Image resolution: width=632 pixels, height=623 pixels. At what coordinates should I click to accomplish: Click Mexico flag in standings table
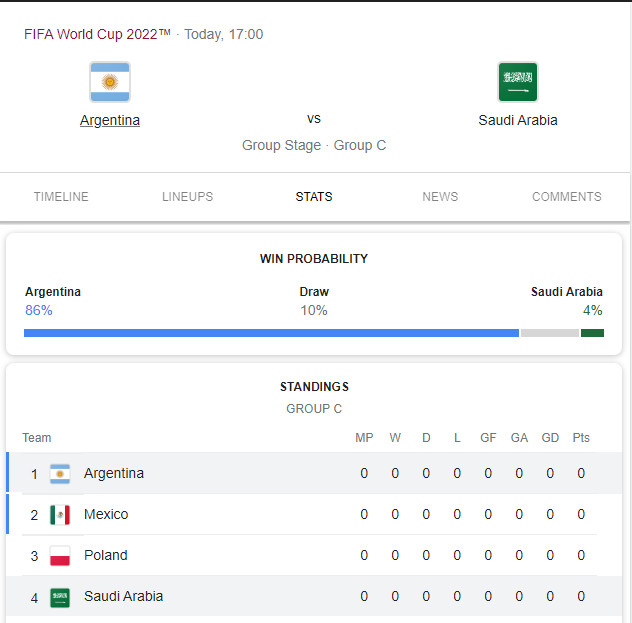60,515
